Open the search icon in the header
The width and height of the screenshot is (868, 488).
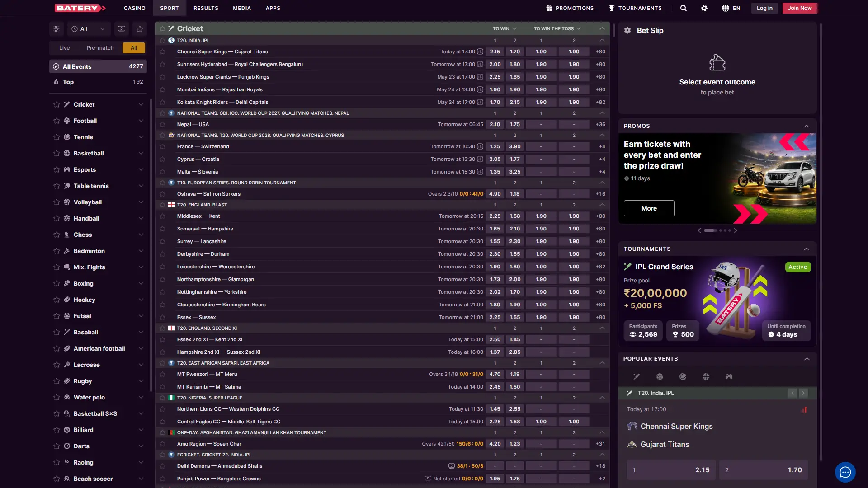coord(683,8)
